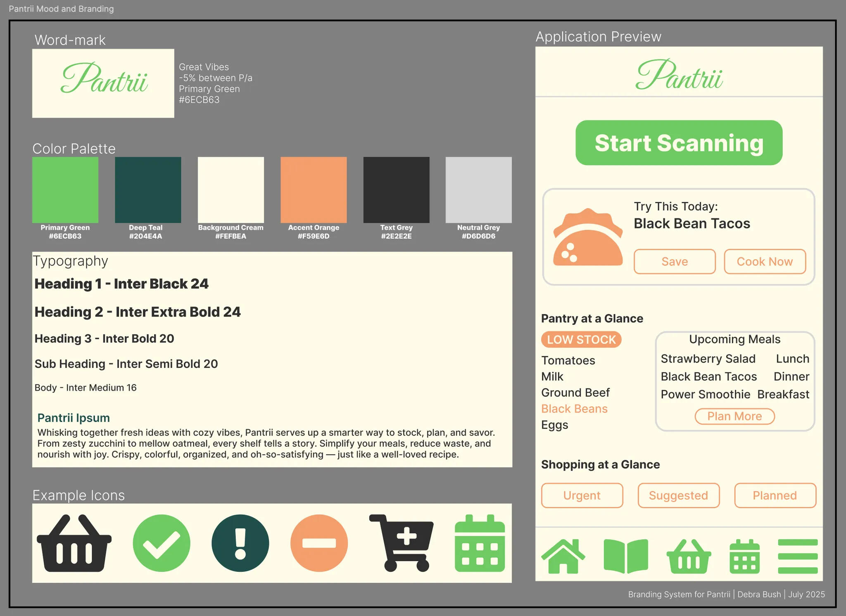This screenshot has width=846, height=616.
Task: Click the Cook Now button
Action: [765, 262]
